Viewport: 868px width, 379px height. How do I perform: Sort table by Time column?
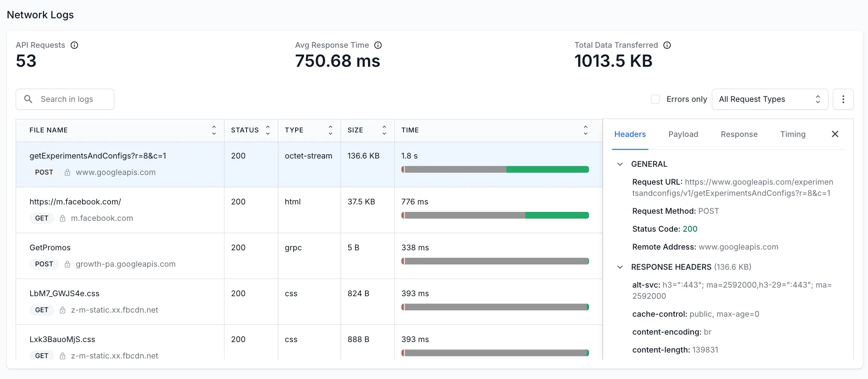585,130
